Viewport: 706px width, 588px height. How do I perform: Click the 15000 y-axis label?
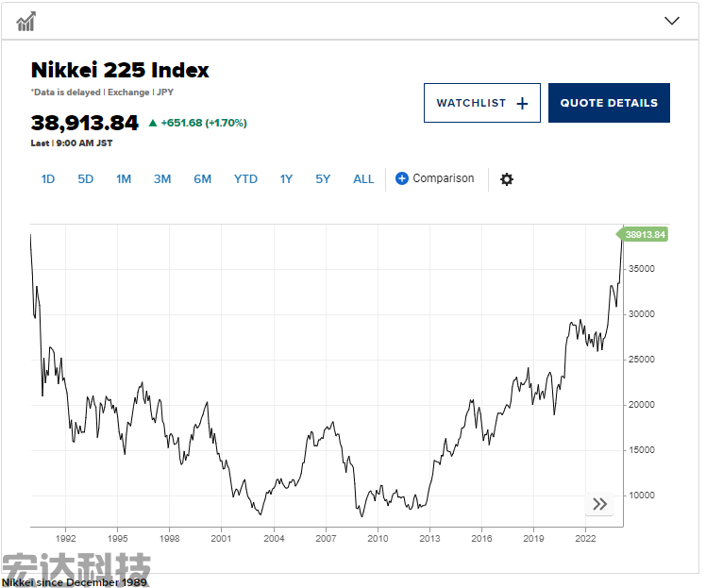click(641, 450)
